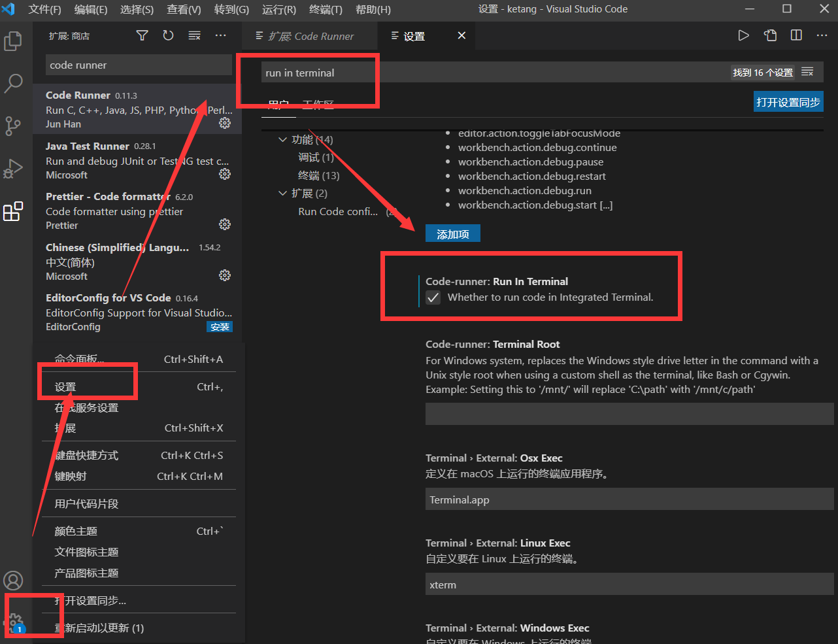Open the 编辑(E) menu
The image size is (838, 644).
[x=91, y=10]
